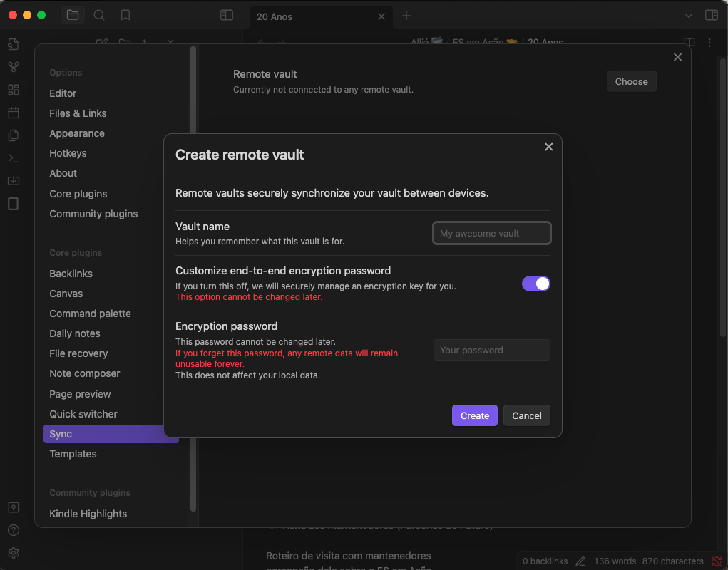
Task: Open the daily notes calendar icon
Action: [13, 112]
